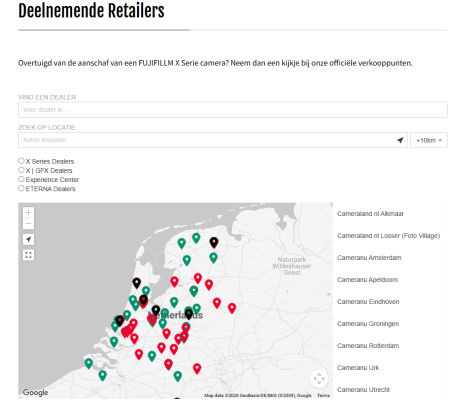The width and height of the screenshot is (475, 403).
Task: Choose Cameranu Utrecht in dealer list
Action: coord(363,390)
